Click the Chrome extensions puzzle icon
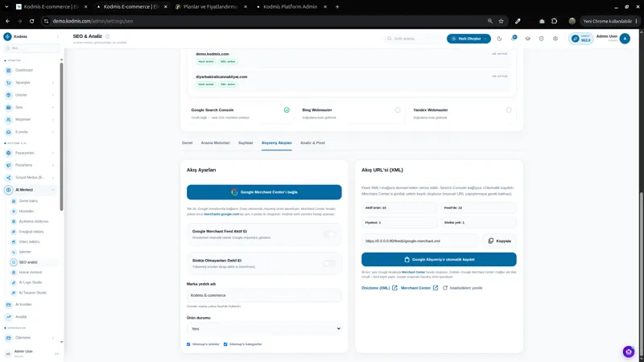Screen dimensions: 644x362 [x=554, y=21]
